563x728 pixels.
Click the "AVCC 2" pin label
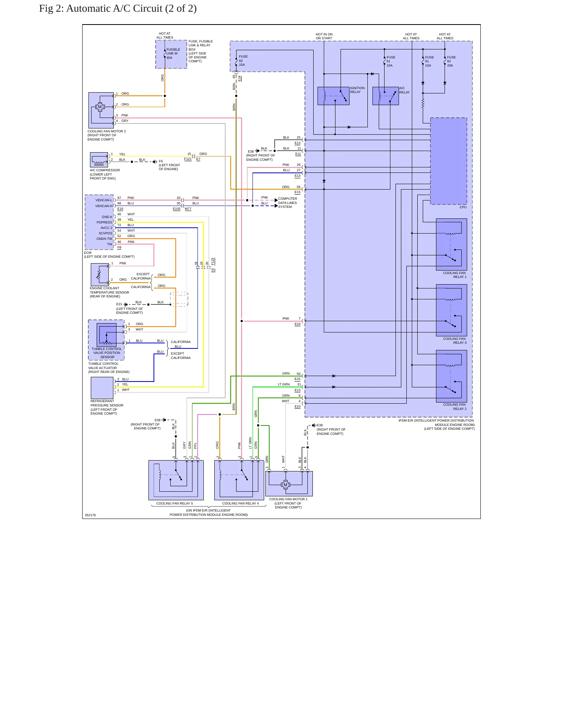click(x=106, y=228)
